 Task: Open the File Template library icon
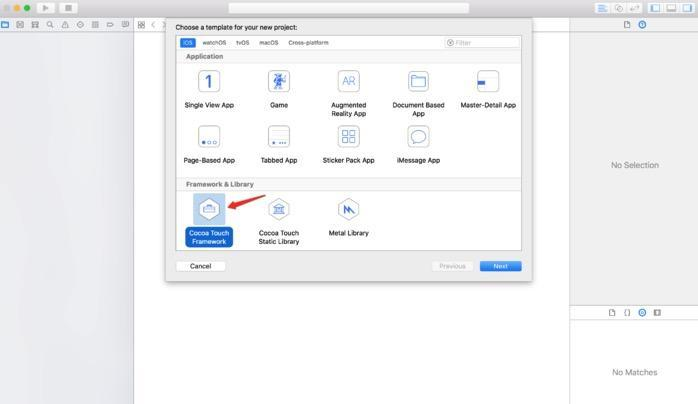612,313
